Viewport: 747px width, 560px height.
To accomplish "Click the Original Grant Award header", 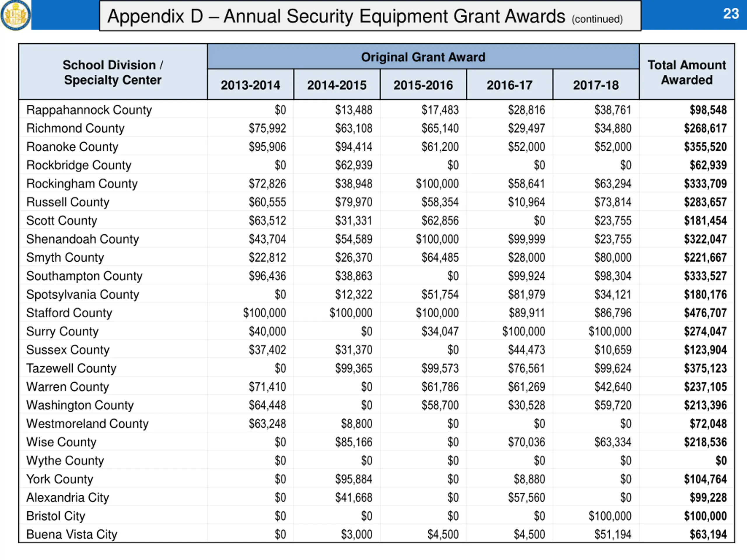I will 423,57.
